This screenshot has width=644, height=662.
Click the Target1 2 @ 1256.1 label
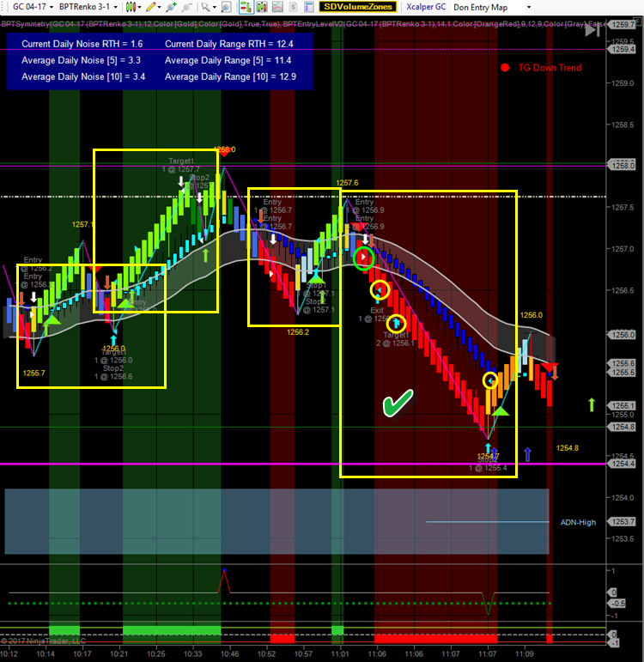(x=396, y=339)
